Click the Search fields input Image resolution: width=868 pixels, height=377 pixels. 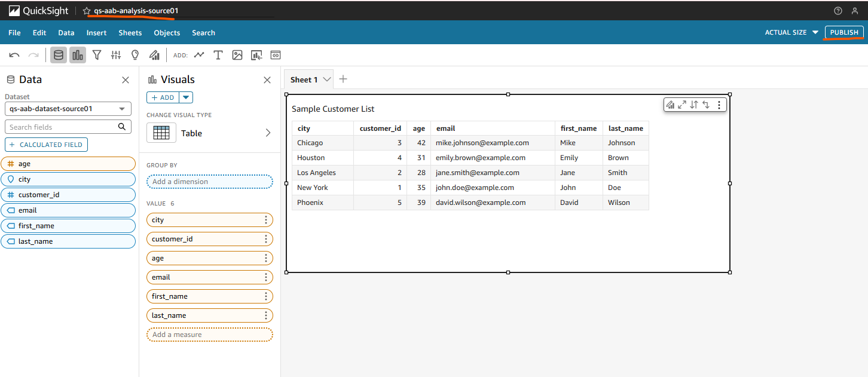tap(60, 127)
